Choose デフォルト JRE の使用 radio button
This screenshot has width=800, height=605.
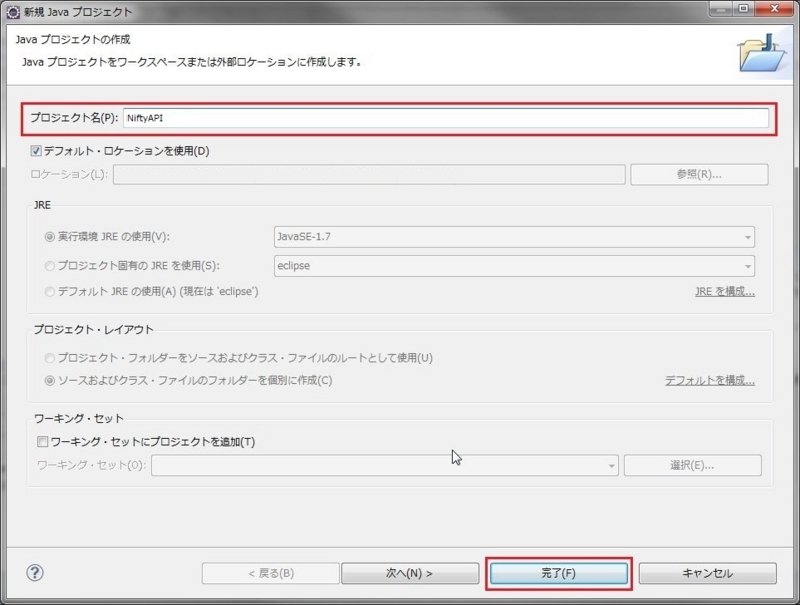click(x=50, y=292)
